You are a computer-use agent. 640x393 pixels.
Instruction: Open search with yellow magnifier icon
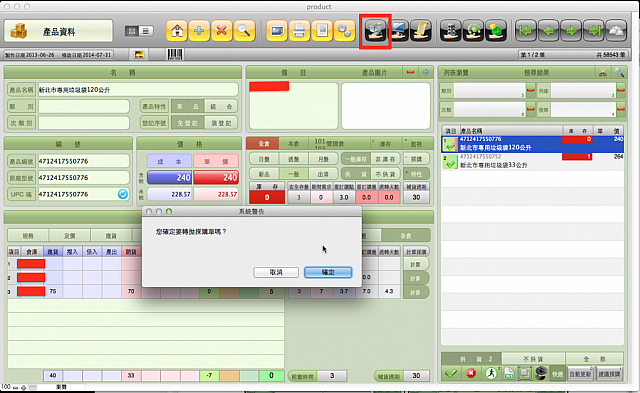[x=244, y=31]
